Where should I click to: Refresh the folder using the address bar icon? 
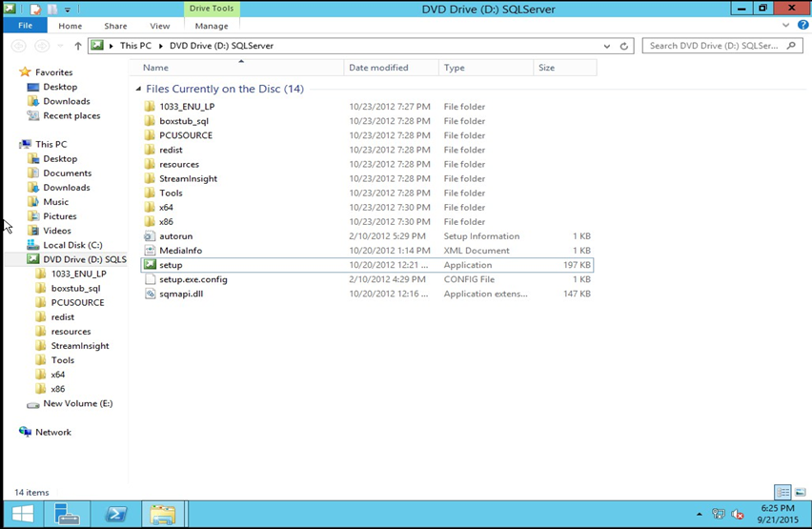pos(624,46)
